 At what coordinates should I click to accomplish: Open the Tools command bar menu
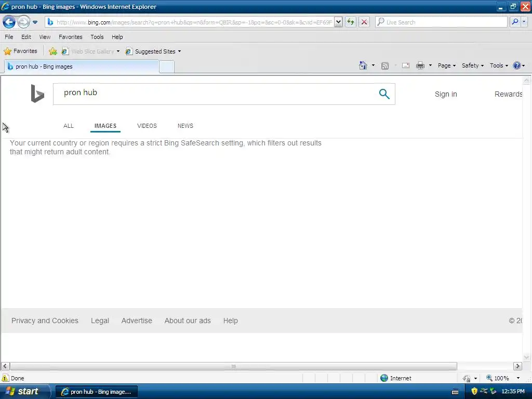pyautogui.click(x=499, y=65)
